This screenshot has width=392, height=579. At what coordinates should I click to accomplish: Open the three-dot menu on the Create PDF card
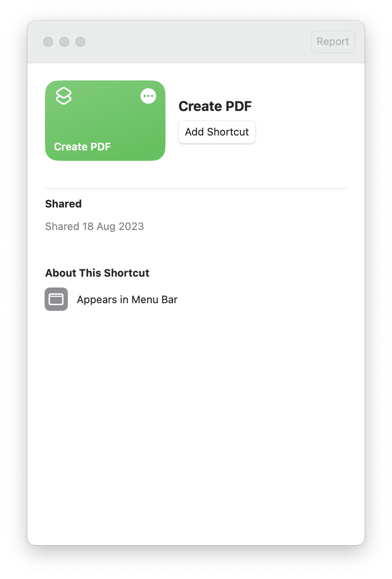click(x=148, y=96)
